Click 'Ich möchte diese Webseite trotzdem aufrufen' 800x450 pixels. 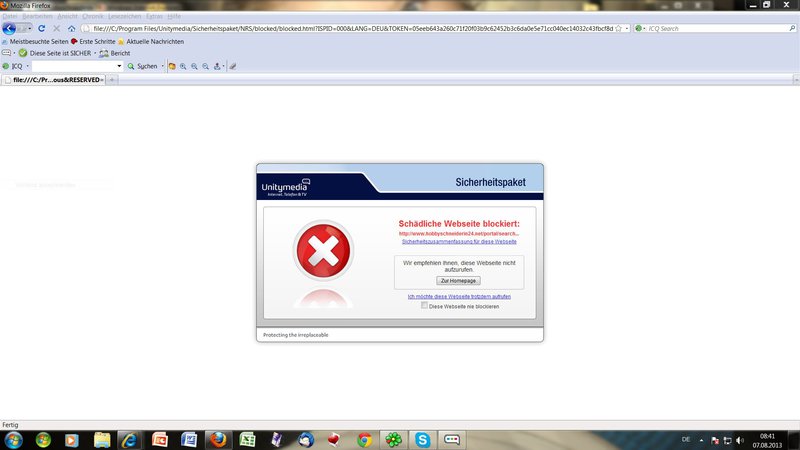(x=459, y=296)
